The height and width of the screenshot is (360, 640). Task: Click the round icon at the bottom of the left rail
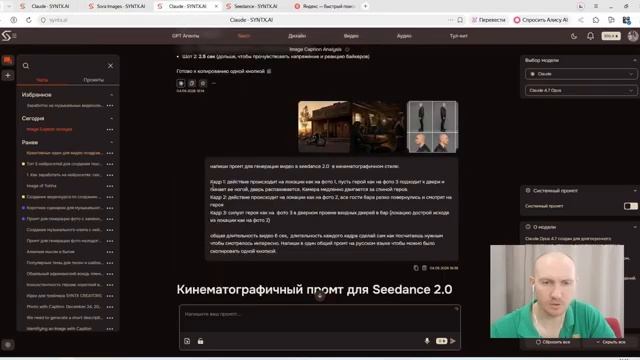[8, 345]
